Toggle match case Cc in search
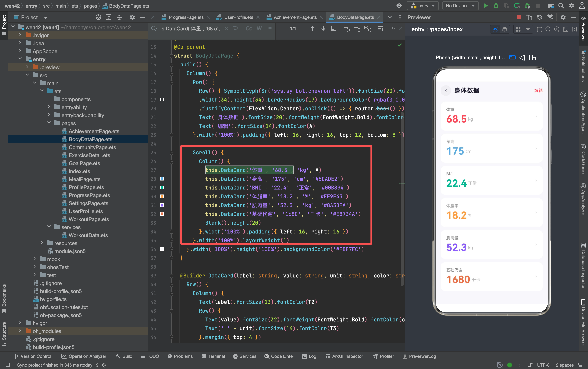This screenshot has height=369, width=588. [x=249, y=29]
